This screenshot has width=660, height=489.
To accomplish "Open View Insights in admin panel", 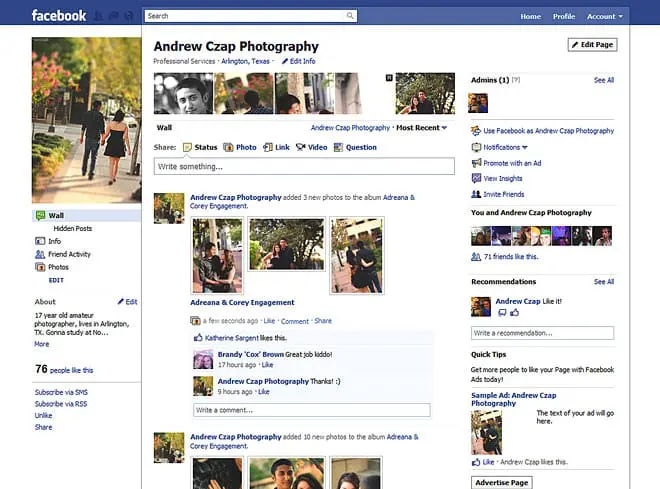I will coord(503,178).
